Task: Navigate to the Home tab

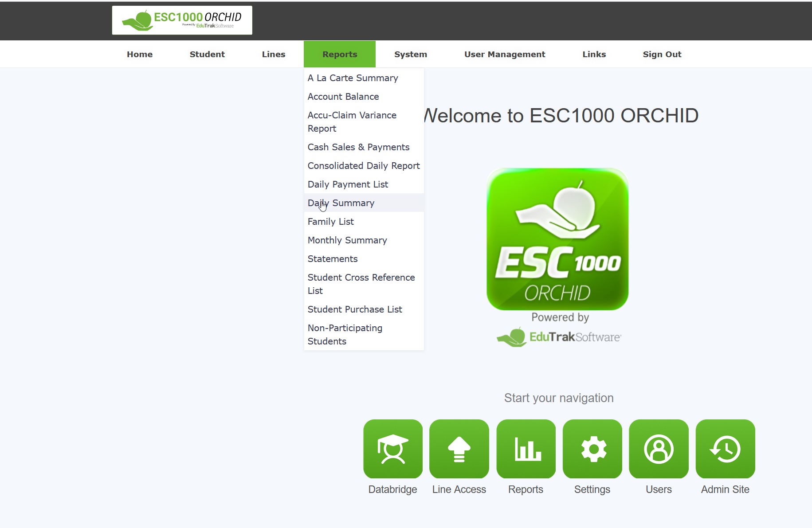Action: coord(139,54)
